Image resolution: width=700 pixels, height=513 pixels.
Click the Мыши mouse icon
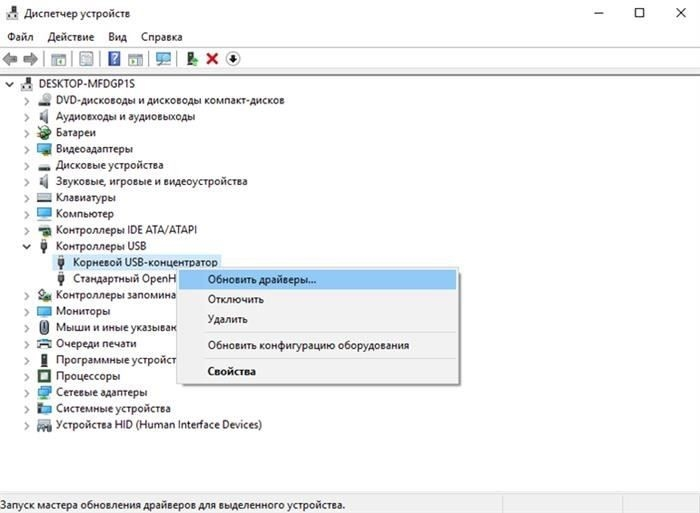[x=44, y=327]
